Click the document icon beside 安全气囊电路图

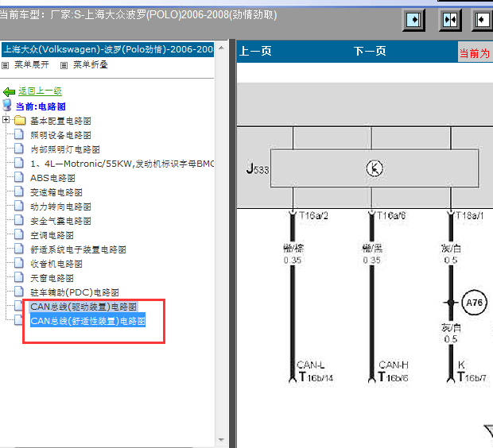click(19, 220)
